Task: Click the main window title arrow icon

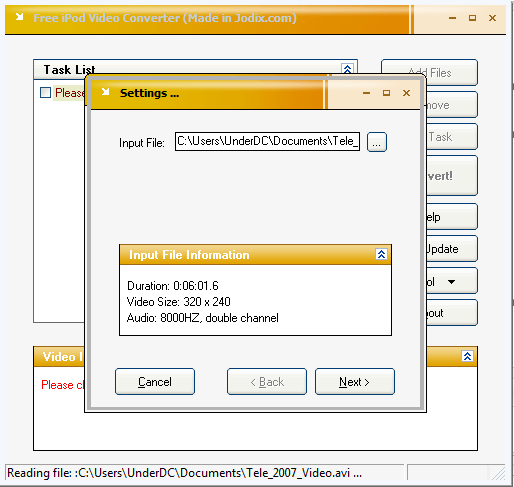Action: [20, 16]
